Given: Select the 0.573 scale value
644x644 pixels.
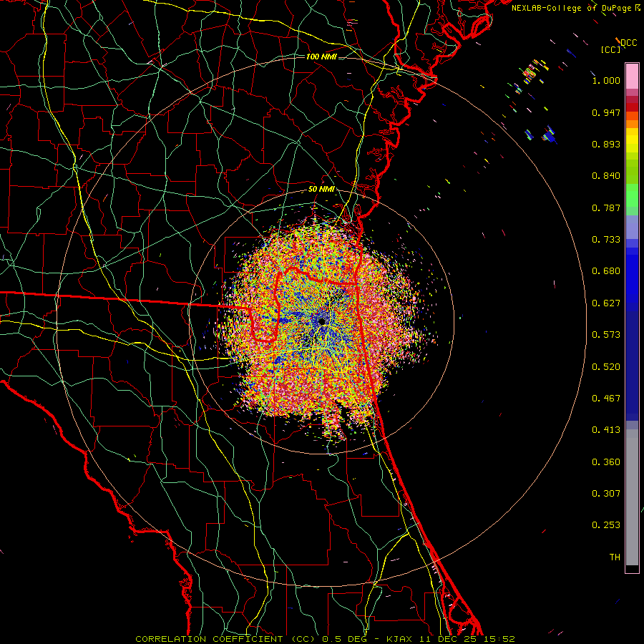Looking at the screenshot, I should click(x=606, y=335).
